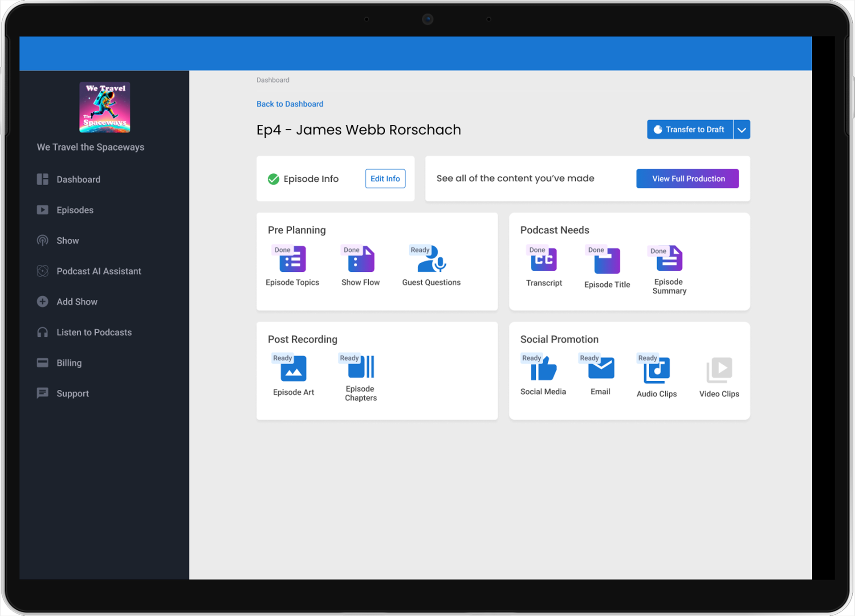This screenshot has height=616, width=855.
Task: Open the Episode Topics icon
Action: coord(293,259)
